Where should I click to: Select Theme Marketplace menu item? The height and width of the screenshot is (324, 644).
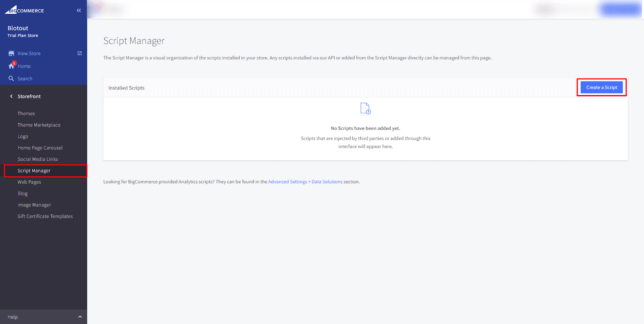click(39, 125)
